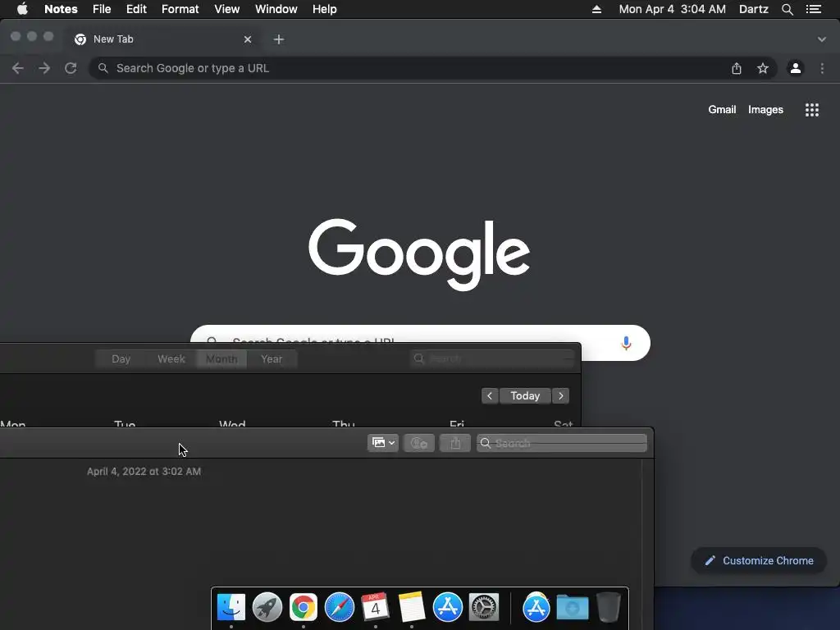Go to Today in Calendar

point(525,396)
